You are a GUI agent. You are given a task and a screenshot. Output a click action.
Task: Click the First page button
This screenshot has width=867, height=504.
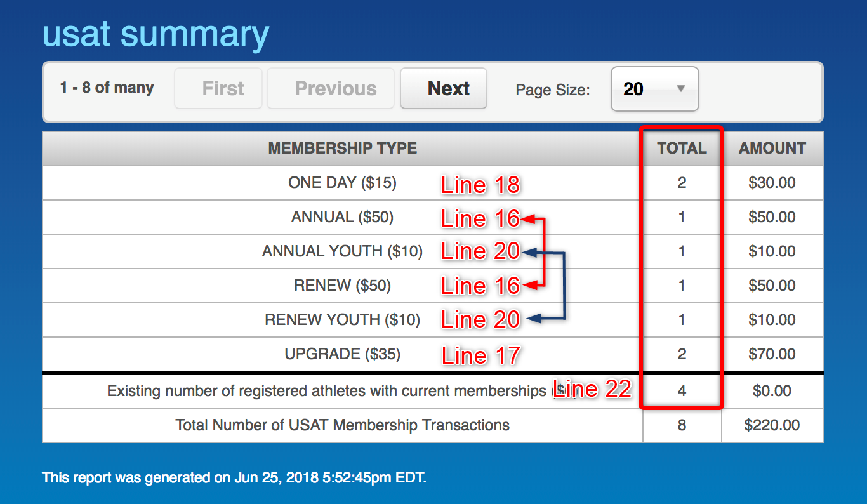point(218,88)
